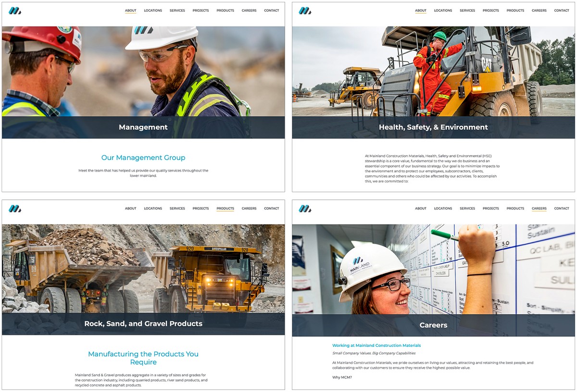Select Locations in the Rock, Sand, Gravel page menu
The image size is (577, 392).
(x=153, y=208)
